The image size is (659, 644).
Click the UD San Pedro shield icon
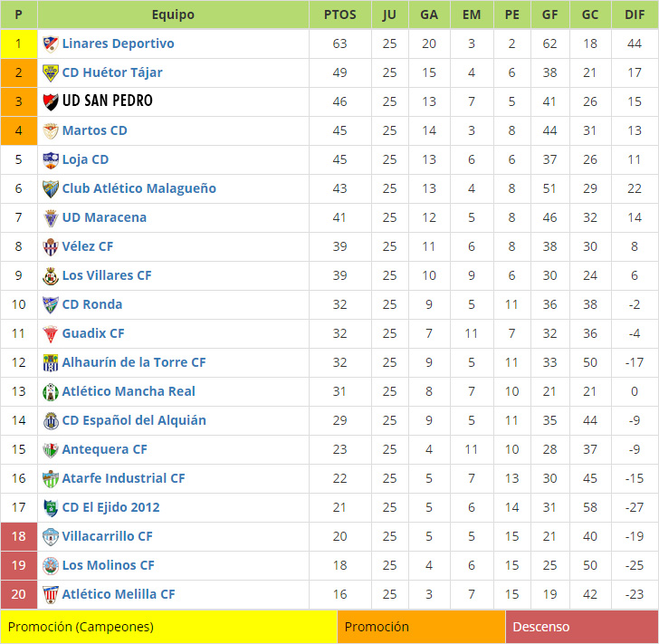click(x=51, y=101)
